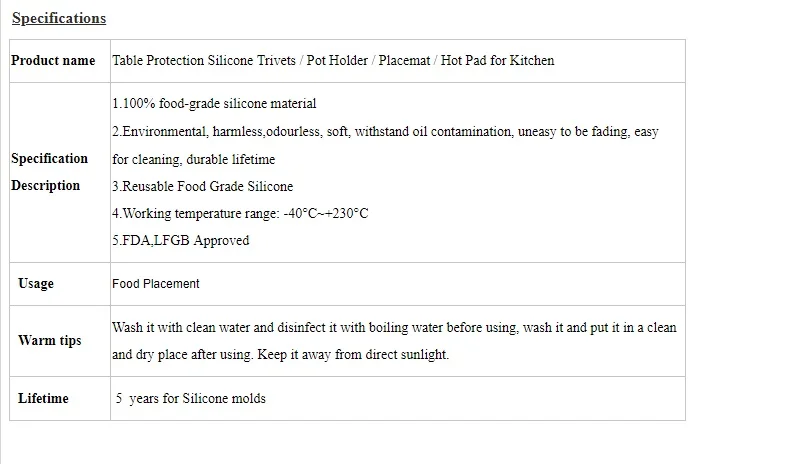Click the Working temperature range line
800x464 pixels.
(240, 213)
